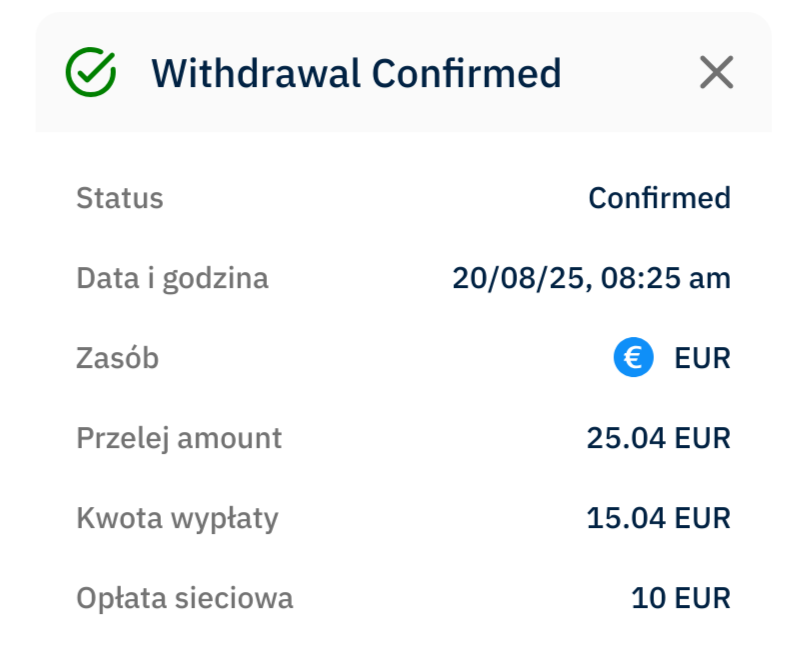
Task: Click the Status row
Action: coord(403,198)
